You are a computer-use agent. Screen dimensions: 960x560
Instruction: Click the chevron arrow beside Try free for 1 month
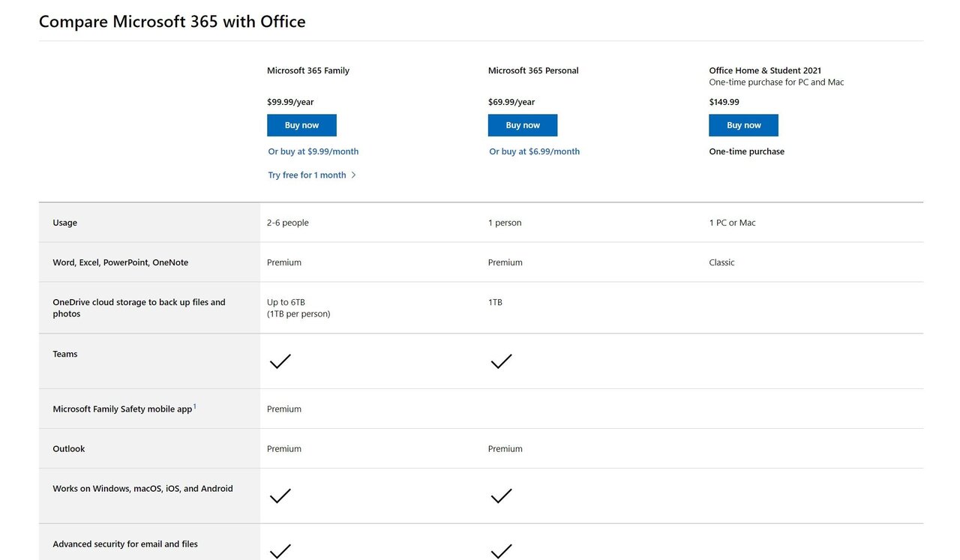click(x=354, y=175)
